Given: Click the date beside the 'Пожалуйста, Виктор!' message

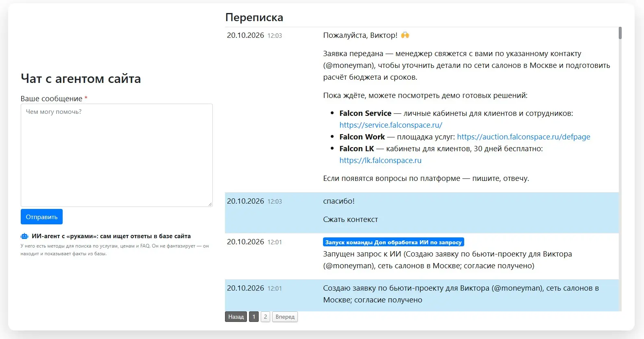Looking at the screenshot, I should pyautogui.click(x=245, y=35).
